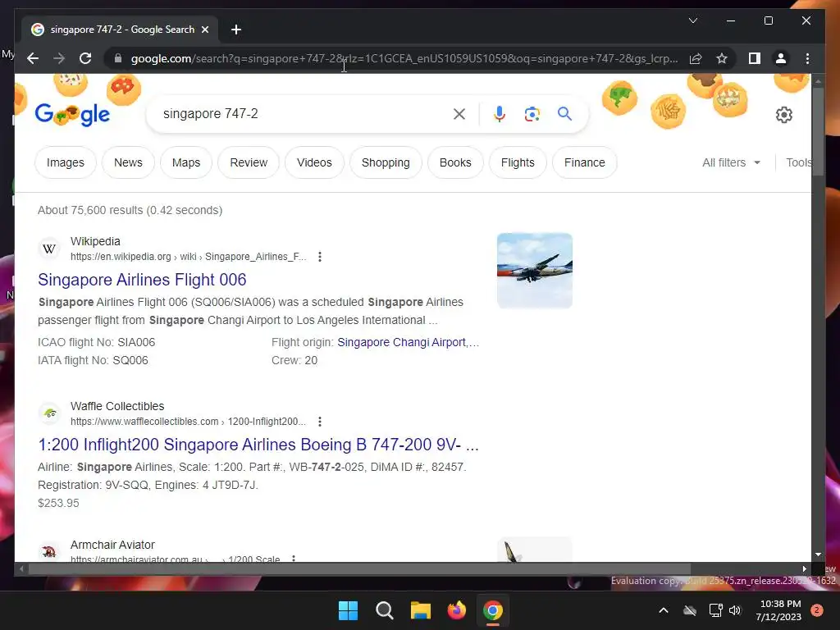This screenshot has height=630, width=840.
Task: Click the address bar URL
Action: coord(404,58)
